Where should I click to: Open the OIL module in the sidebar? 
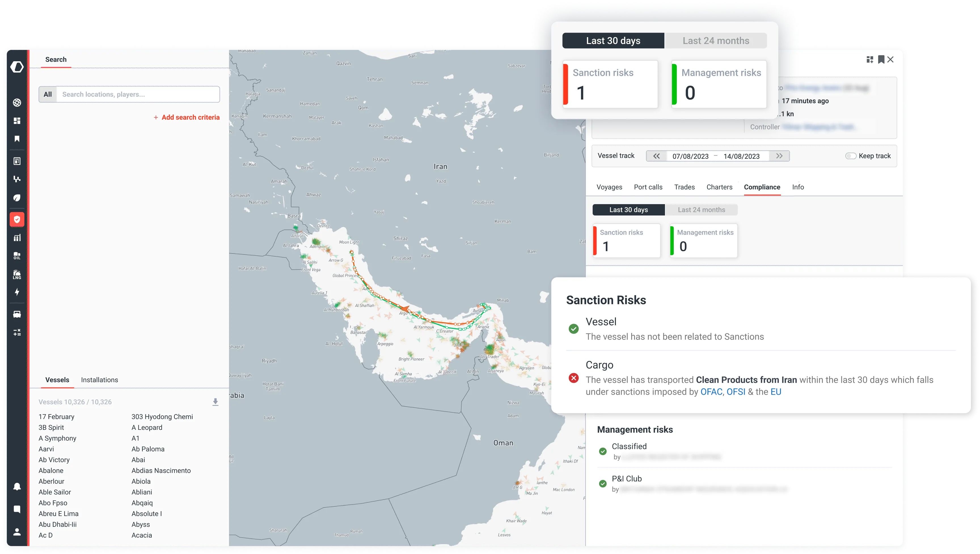(17, 256)
